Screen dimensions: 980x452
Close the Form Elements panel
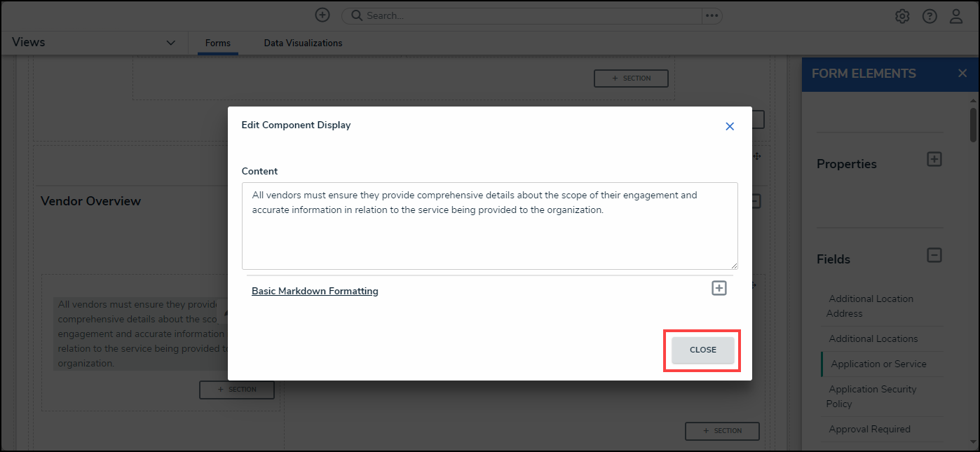pyautogui.click(x=962, y=74)
